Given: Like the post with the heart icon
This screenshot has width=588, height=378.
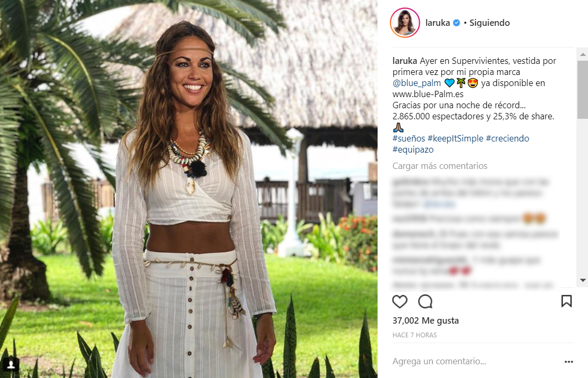Looking at the screenshot, I should (x=400, y=301).
